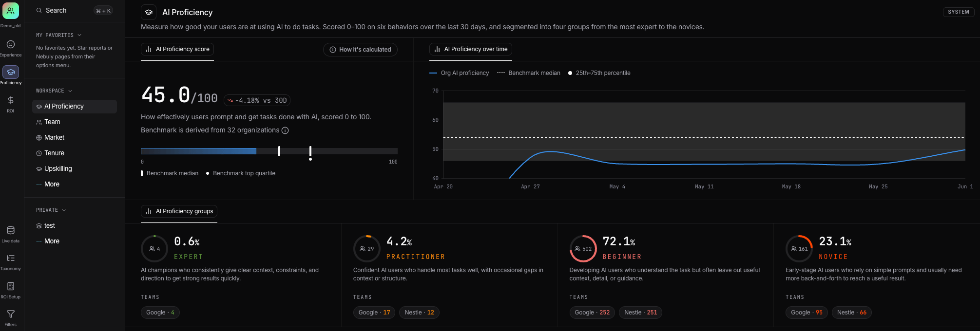The image size is (980, 331).
Task: Open the Market page in sidebar
Action: click(x=75, y=137)
